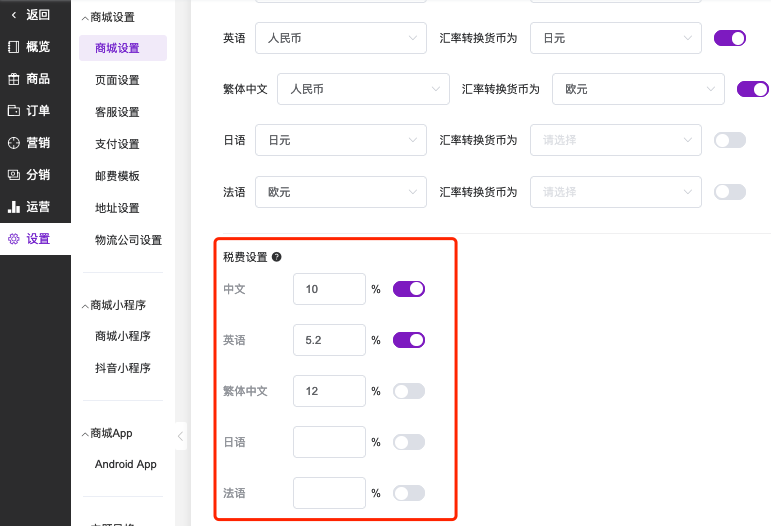
Task: Open 页面设置 menu item
Action: click(117, 80)
